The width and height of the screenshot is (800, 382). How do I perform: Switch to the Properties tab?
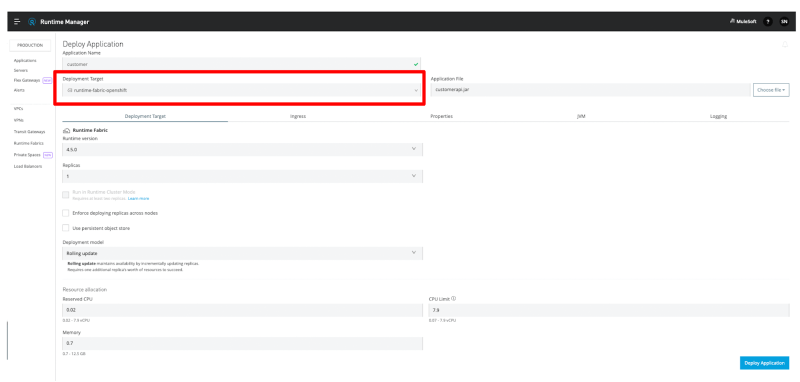click(x=441, y=116)
